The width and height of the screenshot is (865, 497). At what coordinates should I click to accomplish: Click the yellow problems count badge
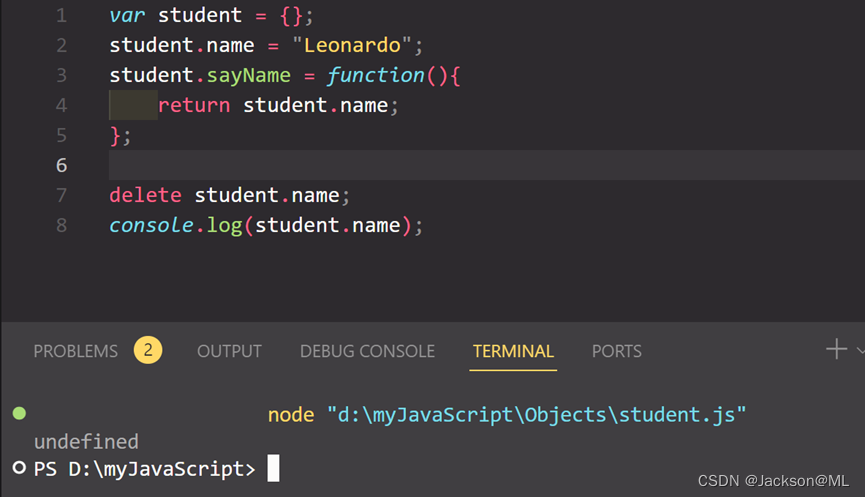point(148,350)
